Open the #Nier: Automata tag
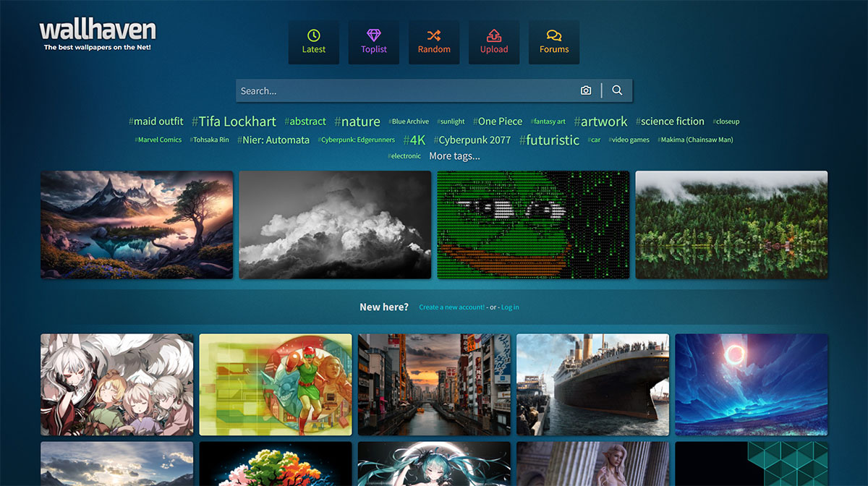Viewport: 868px width, 486px height. (x=273, y=140)
